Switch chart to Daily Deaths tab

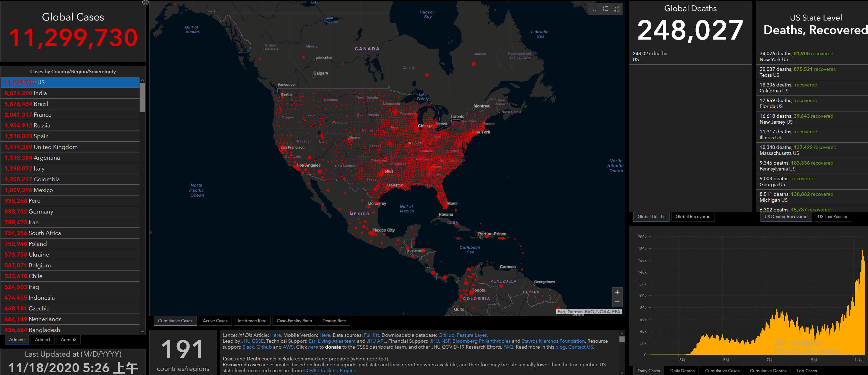click(682, 370)
